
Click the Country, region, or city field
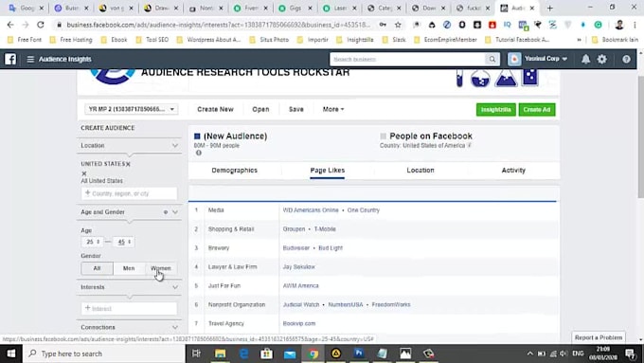[x=129, y=193]
